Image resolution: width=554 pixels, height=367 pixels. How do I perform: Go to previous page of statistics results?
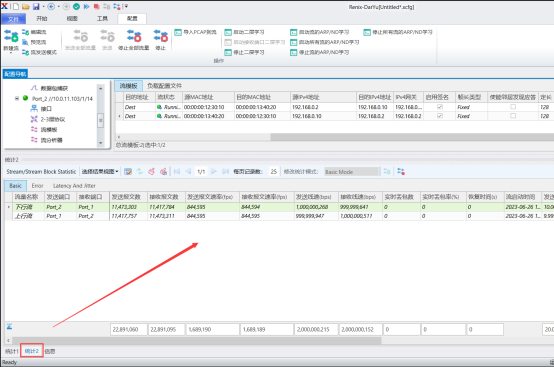coord(189,172)
